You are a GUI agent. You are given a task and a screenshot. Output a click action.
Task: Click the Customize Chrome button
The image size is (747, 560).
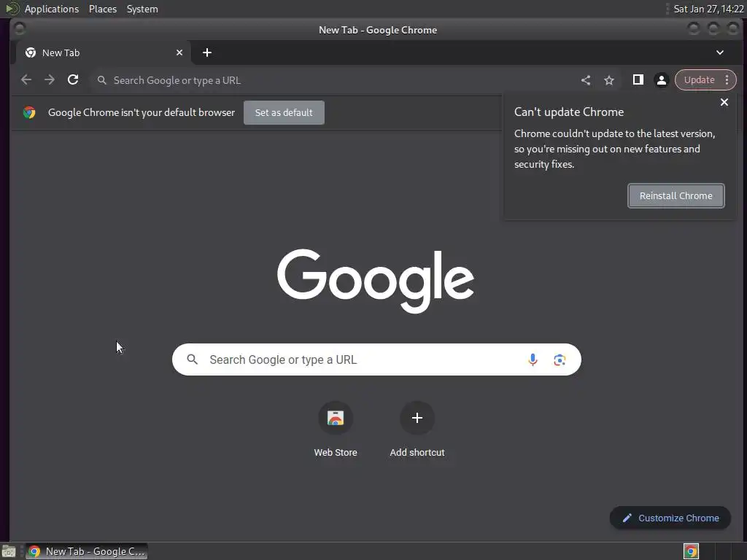670,518
